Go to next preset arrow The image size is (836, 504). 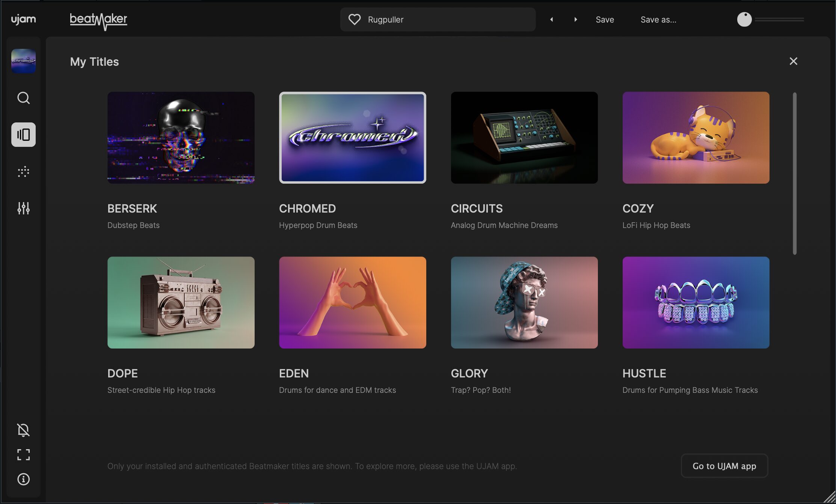pyautogui.click(x=575, y=20)
